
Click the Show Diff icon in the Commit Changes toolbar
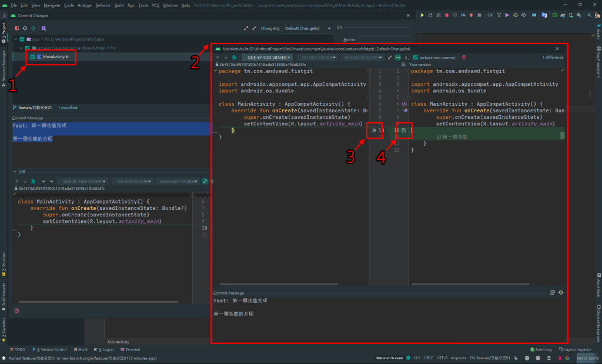point(17,28)
